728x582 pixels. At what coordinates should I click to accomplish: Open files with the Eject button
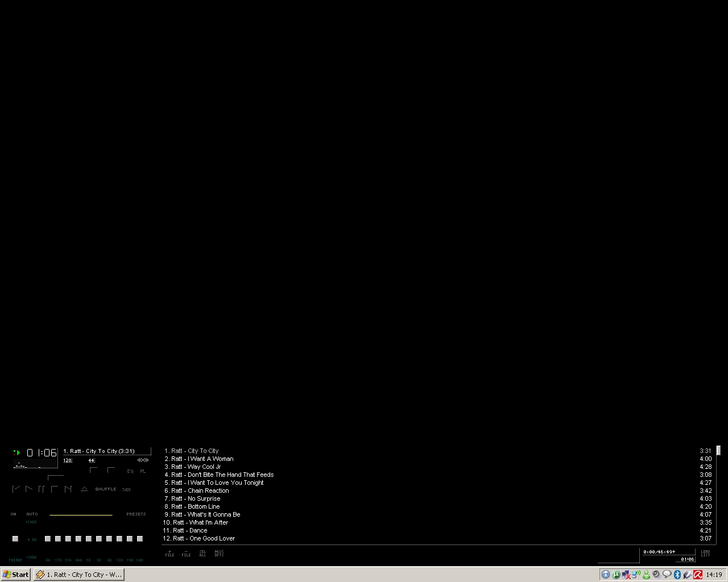(84, 489)
